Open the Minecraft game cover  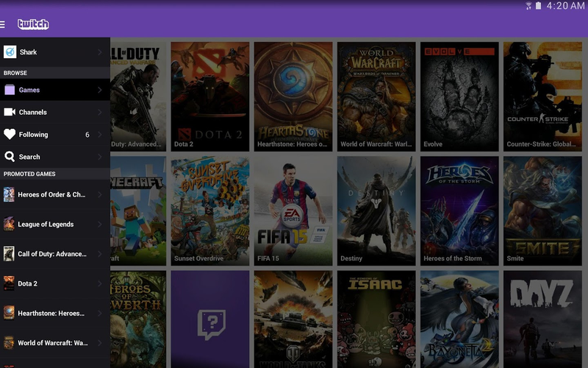click(x=138, y=211)
